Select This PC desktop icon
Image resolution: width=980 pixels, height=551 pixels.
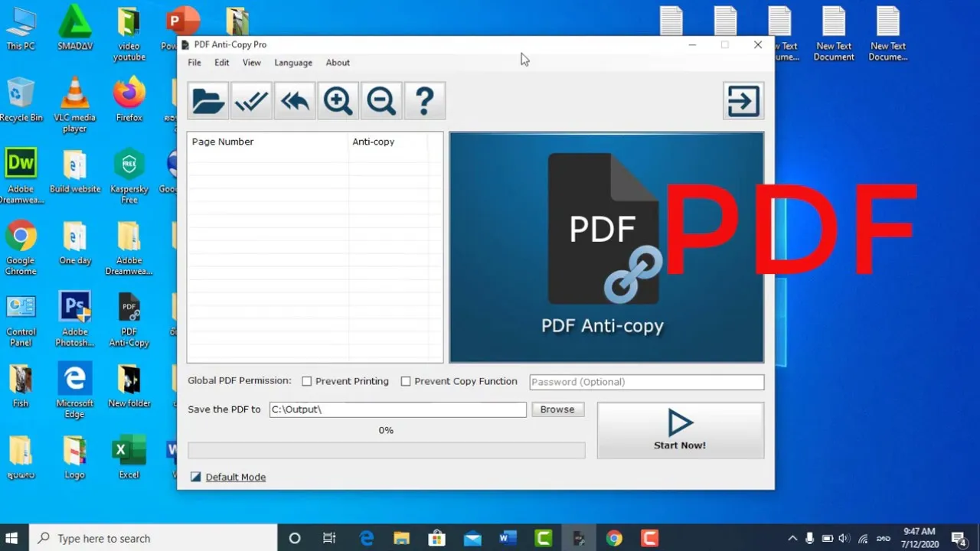[21, 28]
